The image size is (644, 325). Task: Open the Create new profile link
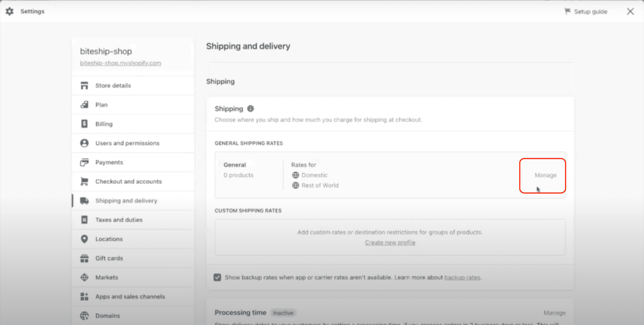tap(390, 242)
